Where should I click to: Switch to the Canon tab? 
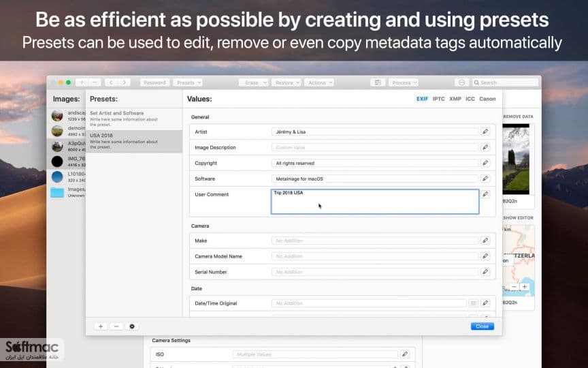point(487,99)
